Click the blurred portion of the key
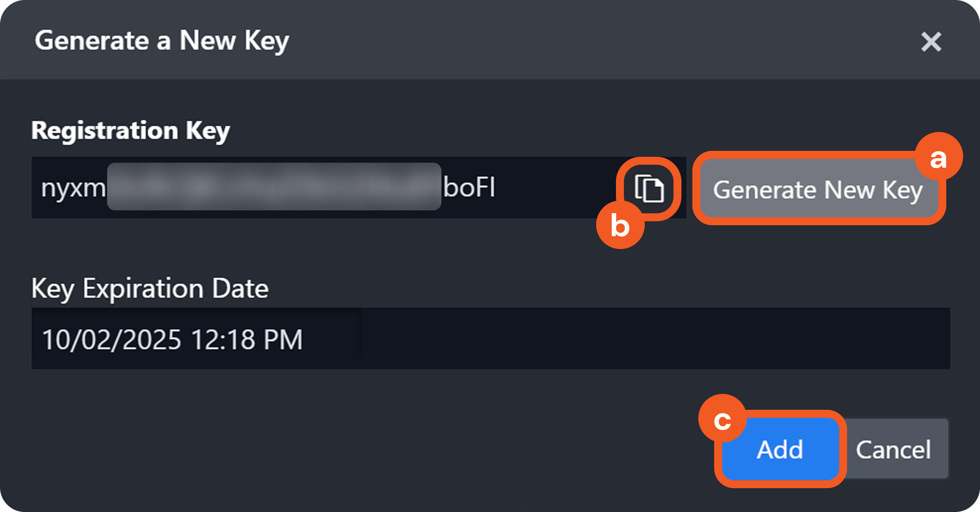 [274, 187]
